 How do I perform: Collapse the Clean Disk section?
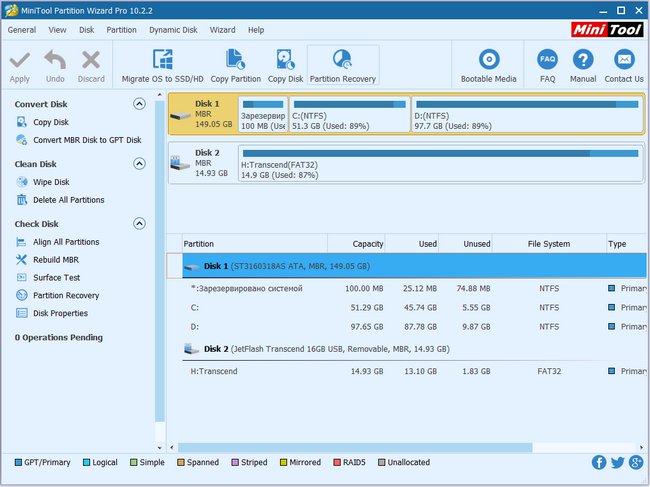pyautogui.click(x=139, y=164)
